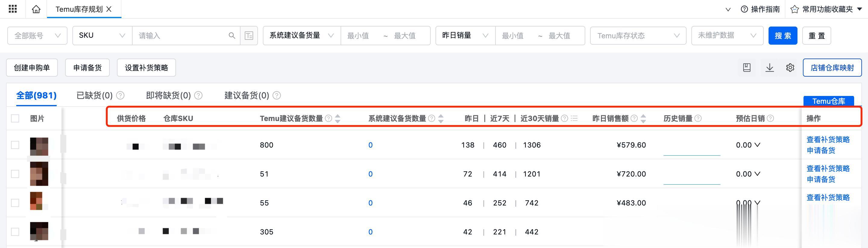Open the 未维护数据 dropdown
The width and height of the screenshot is (868, 248).
727,35
